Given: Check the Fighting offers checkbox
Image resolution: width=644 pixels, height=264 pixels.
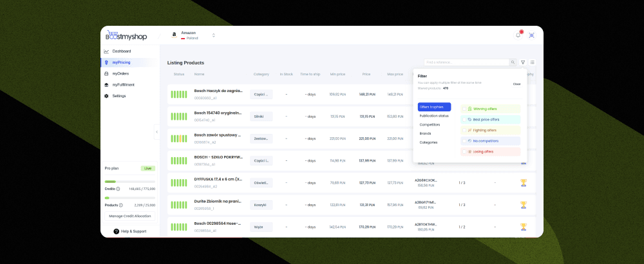Looking at the screenshot, I should pyautogui.click(x=464, y=130).
